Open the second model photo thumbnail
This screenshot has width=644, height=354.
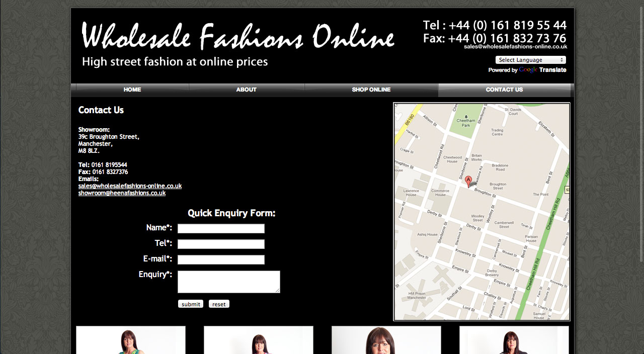coord(259,340)
